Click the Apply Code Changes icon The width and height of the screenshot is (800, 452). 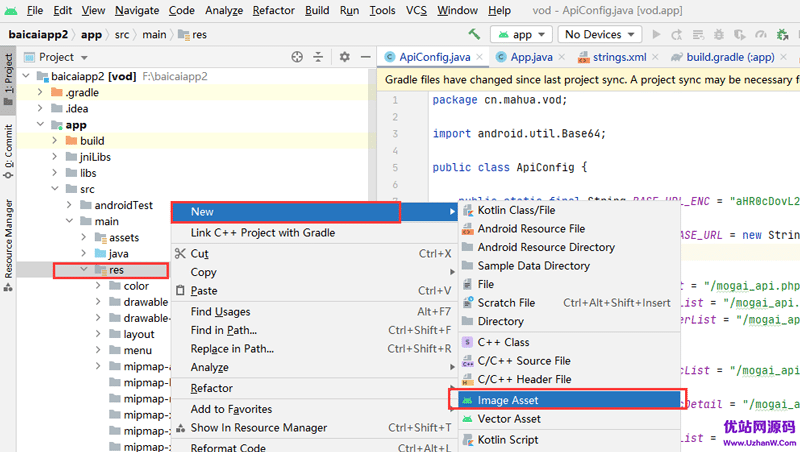(698, 34)
